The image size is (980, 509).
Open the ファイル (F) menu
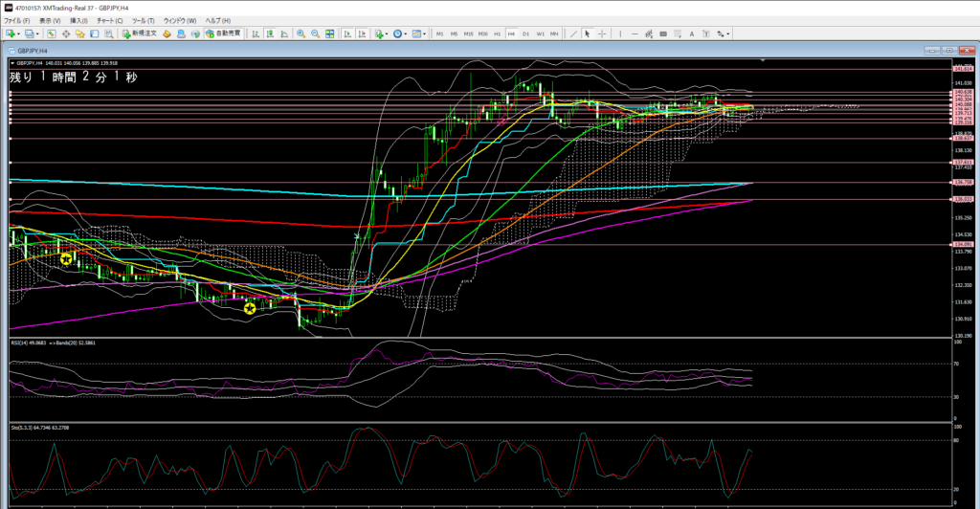17,21
